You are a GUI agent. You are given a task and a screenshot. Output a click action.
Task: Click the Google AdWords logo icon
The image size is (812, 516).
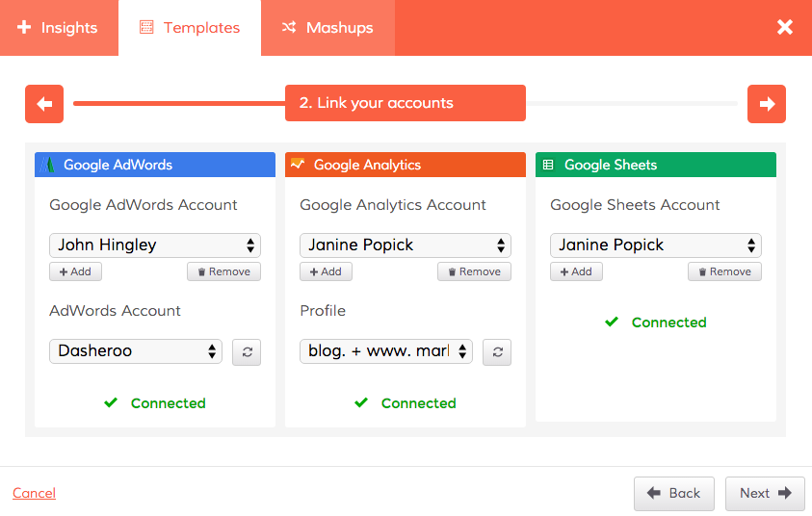click(x=50, y=165)
